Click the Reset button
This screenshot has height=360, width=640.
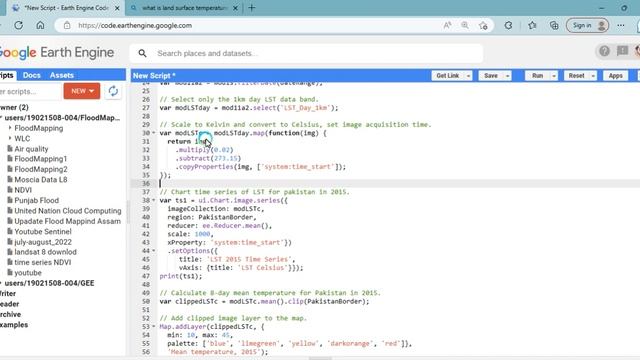click(577, 76)
